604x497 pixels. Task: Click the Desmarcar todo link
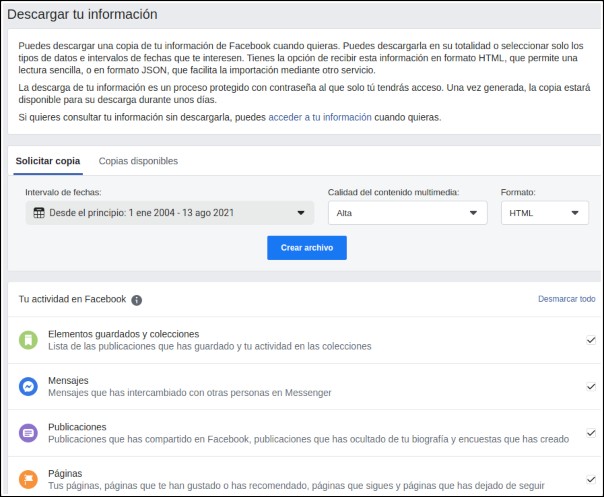566,299
